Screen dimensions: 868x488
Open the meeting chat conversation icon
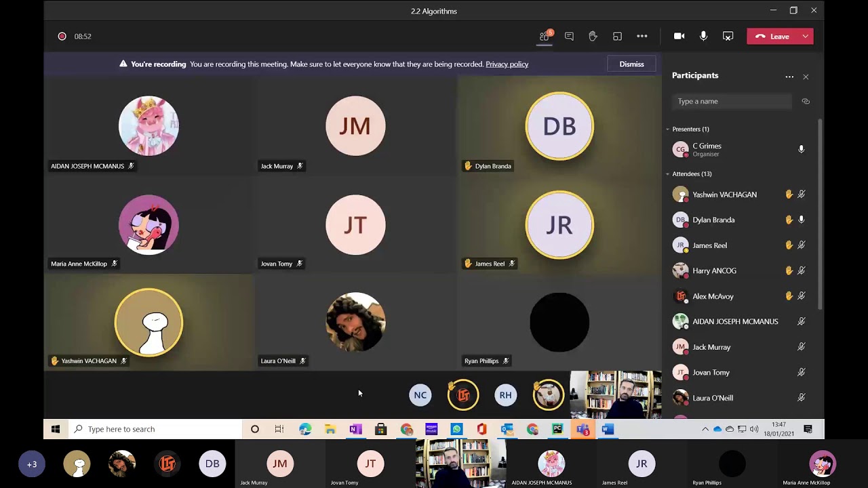(569, 37)
